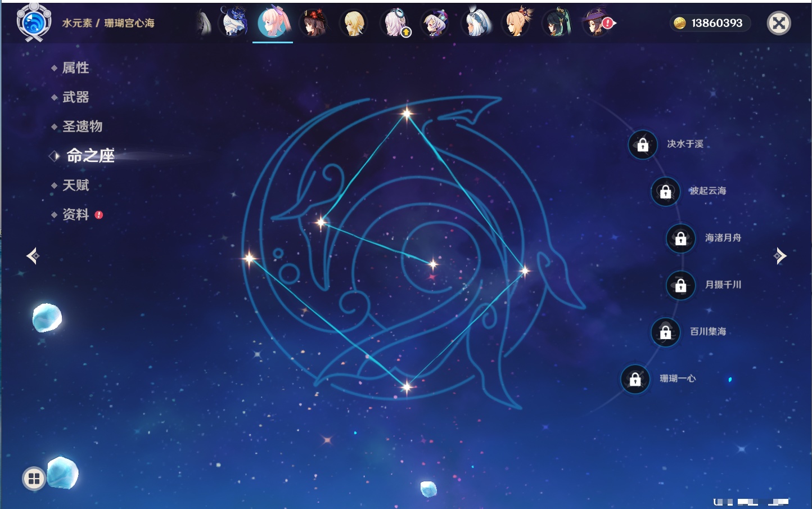Switch to the blonde short-haired character avatar
This screenshot has width=812, height=509.
[354, 23]
